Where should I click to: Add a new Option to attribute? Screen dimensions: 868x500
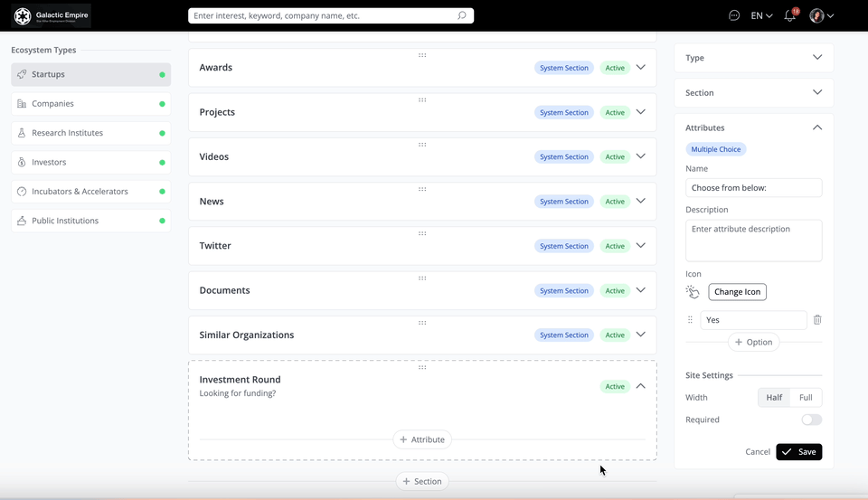pos(753,343)
